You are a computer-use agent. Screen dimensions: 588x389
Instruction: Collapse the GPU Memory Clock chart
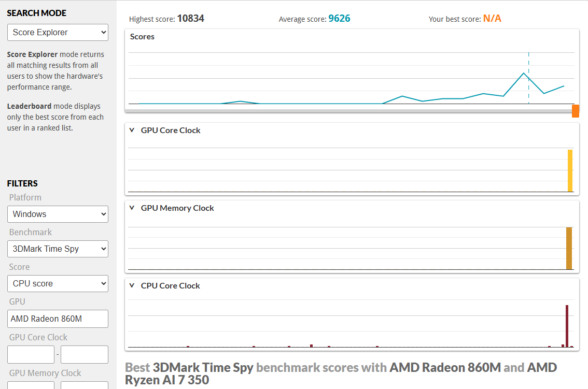tap(132, 208)
